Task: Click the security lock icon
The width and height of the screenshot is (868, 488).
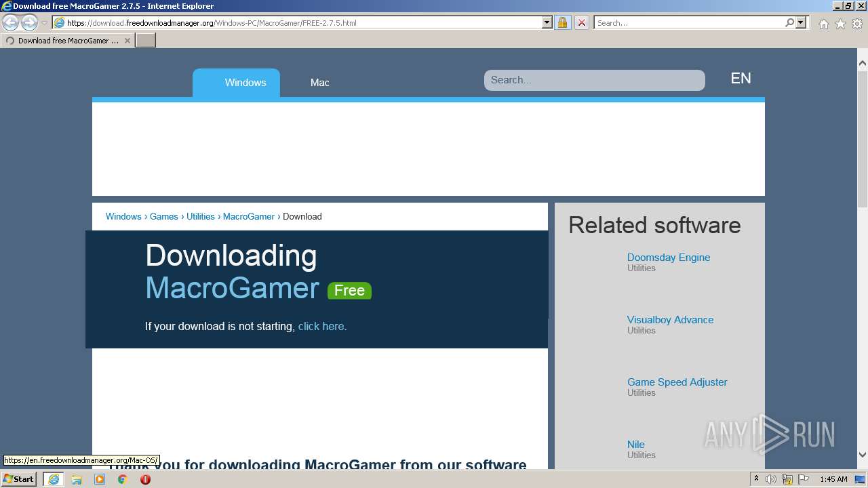Action: pos(562,22)
